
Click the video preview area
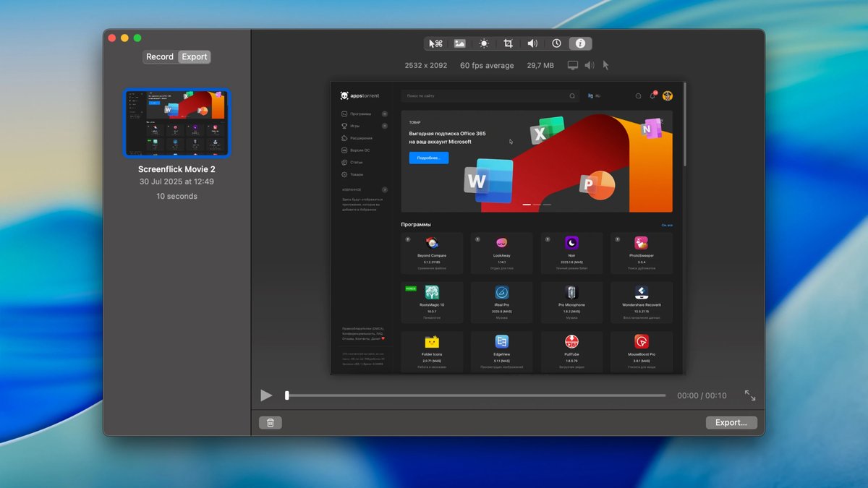pos(506,227)
